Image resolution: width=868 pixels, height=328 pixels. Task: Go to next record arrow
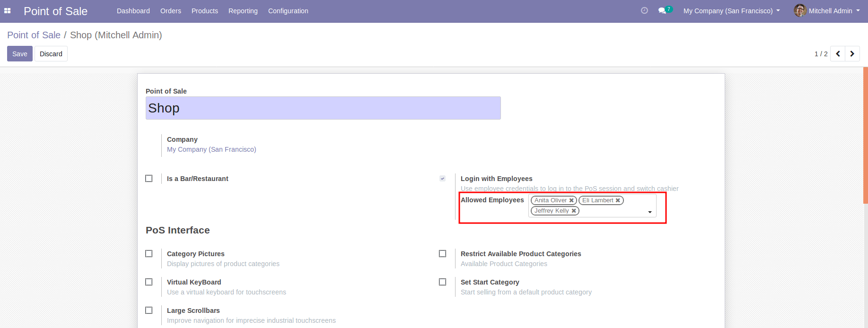coord(852,54)
